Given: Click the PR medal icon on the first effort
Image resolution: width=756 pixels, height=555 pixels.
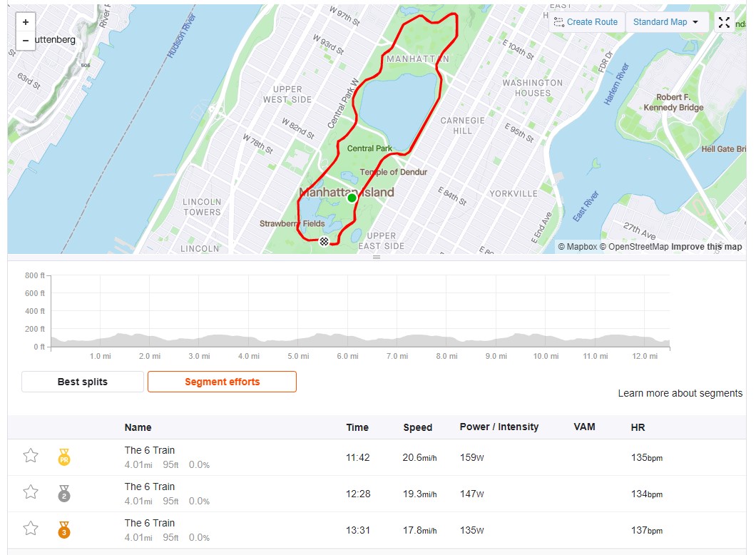Looking at the screenshot, I should [x=64, y=457].
